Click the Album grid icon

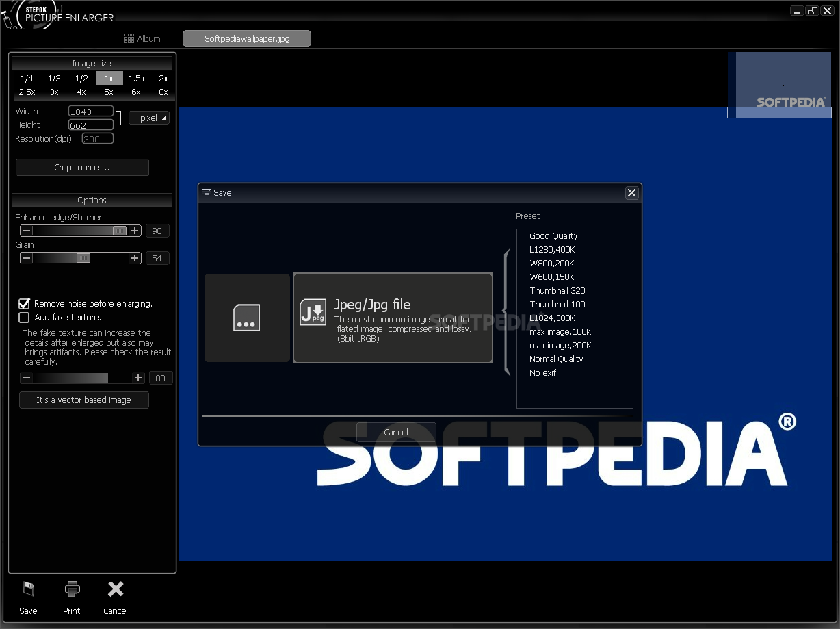point(129,38)
